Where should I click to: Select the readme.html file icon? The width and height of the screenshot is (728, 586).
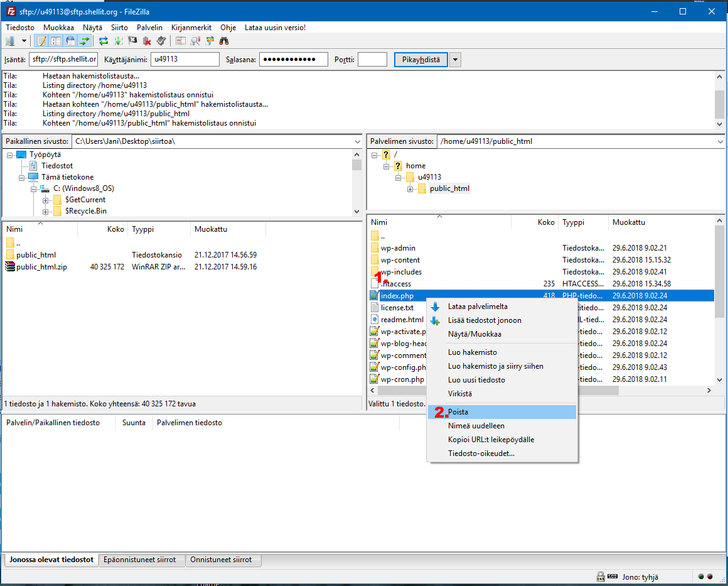pyautogui.click(x=375, y=320)
